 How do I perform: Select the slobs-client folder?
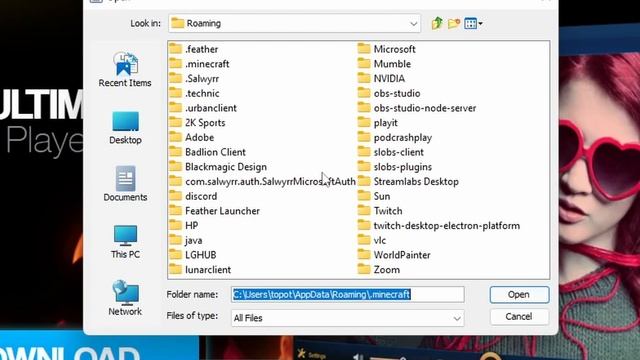(x=391, y=152)
